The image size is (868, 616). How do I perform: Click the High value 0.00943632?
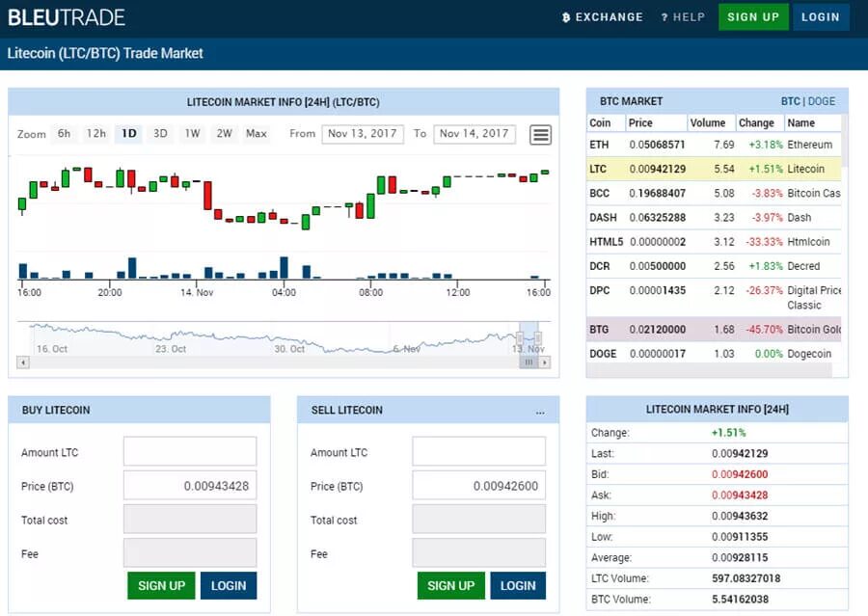(740, 516)
